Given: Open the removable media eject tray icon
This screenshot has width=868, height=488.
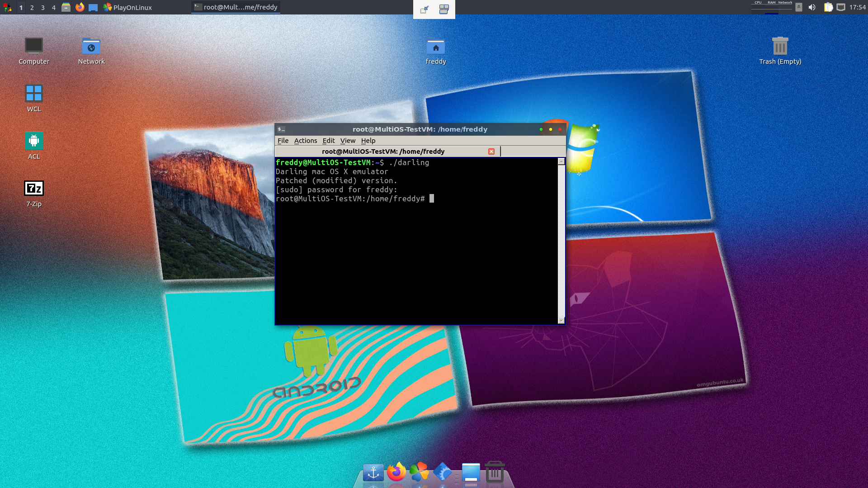Looking at the screenshot, I should tap(799, 7).
